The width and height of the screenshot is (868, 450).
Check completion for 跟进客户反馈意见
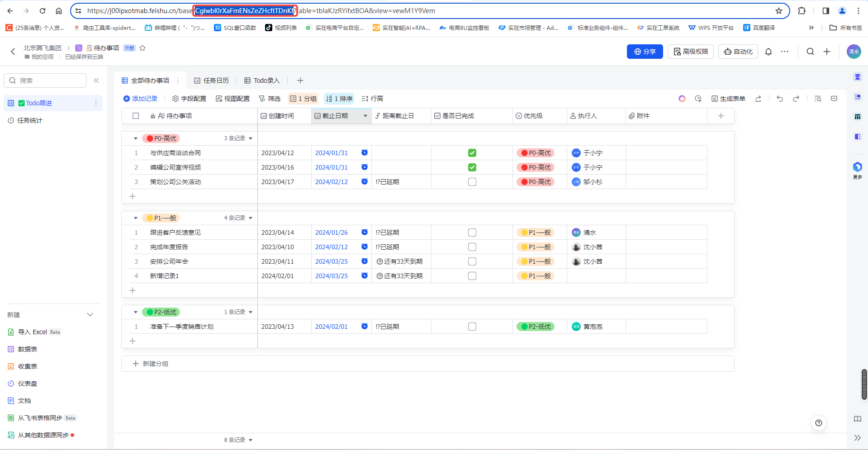click(472, 232)
